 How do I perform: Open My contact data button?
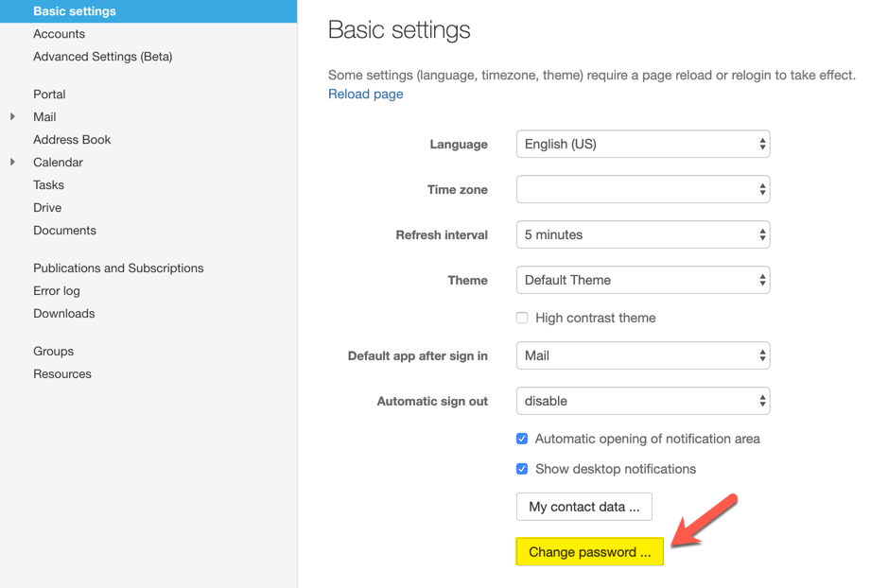click(x=584, y=508)
